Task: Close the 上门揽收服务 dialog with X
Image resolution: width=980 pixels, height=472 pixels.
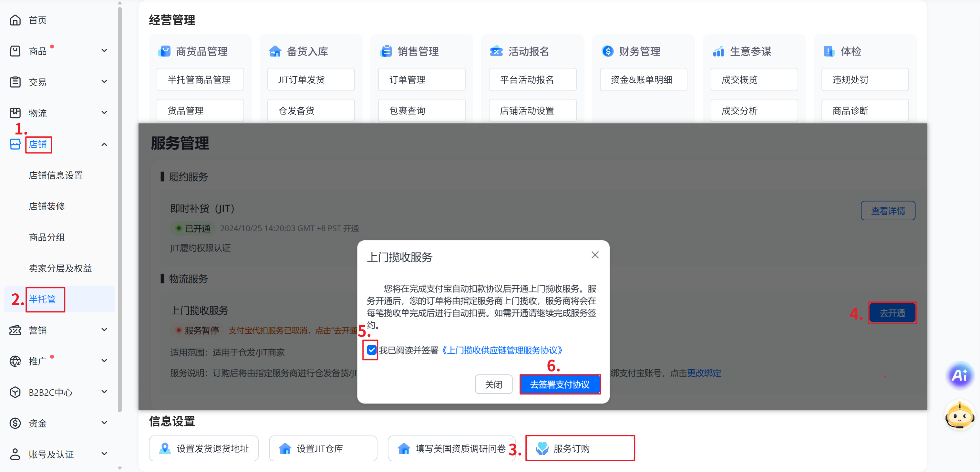Action: (x=595, y=255)
